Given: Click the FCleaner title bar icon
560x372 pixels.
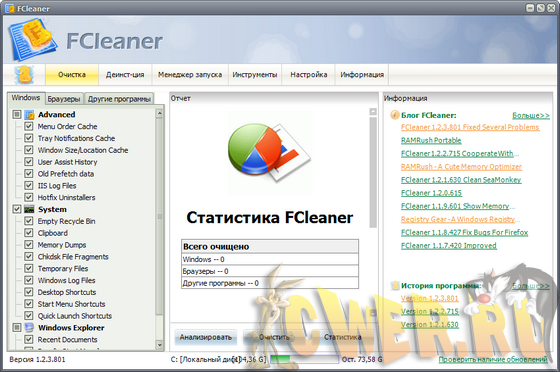Looking at the screenshot, I should 10,8.
